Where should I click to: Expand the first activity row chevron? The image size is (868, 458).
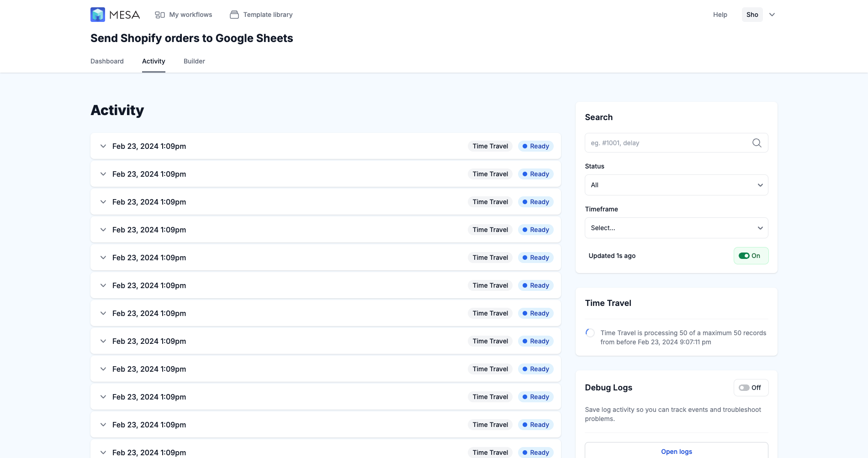point(103,146)
